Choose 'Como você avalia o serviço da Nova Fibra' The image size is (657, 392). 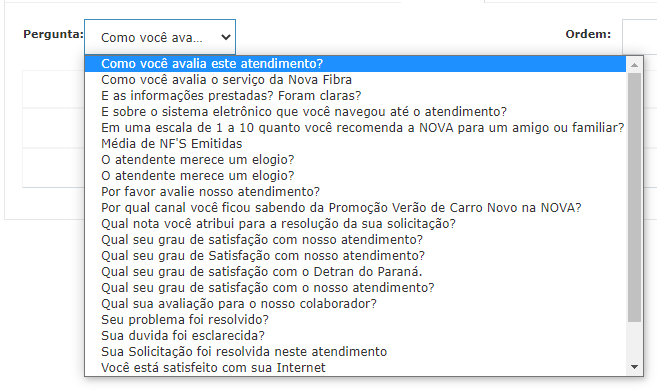click(355, 80)
